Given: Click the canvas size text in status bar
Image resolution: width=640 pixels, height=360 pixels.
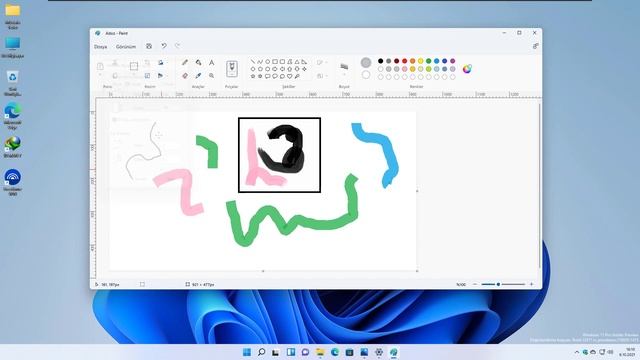Looking at the screenshot, I should (x=203, y=284).
